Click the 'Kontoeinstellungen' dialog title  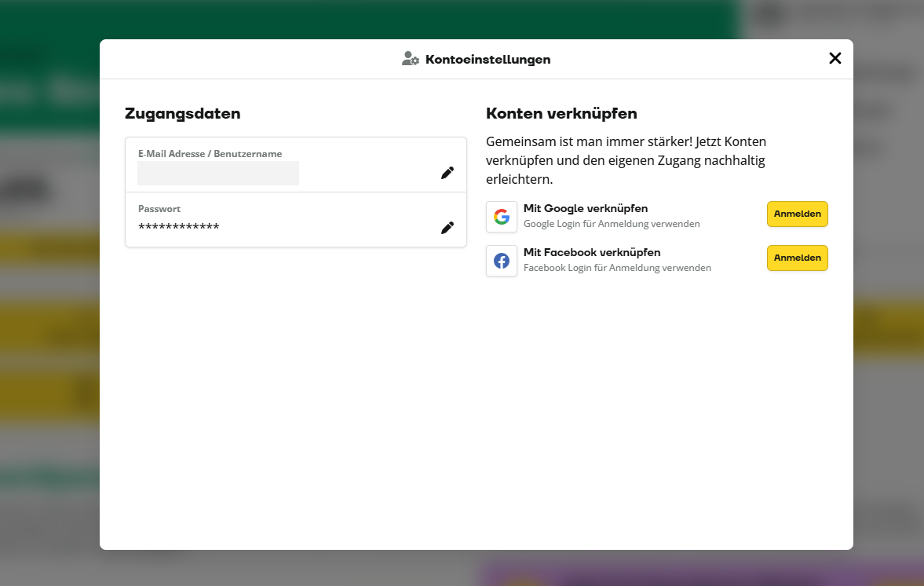click(x=488, y=60)
